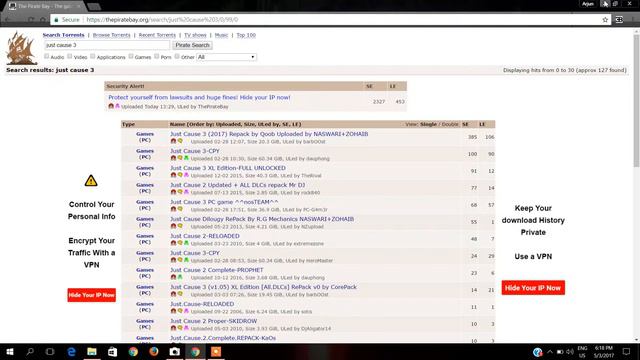Open the Just Cause 2 Complete-PROPHET link
Viewport: 640px width, 360px height.
coord(217,270)
